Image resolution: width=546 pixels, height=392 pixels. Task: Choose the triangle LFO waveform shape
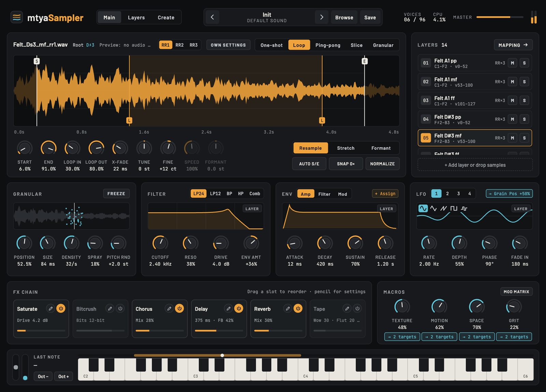[433, 208]
